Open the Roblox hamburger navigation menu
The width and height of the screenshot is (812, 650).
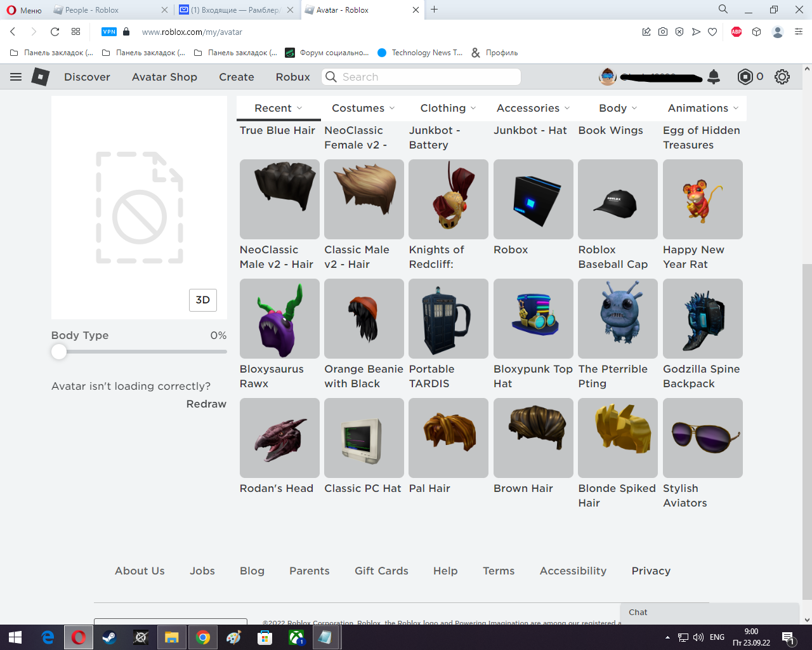pos(16,77)
